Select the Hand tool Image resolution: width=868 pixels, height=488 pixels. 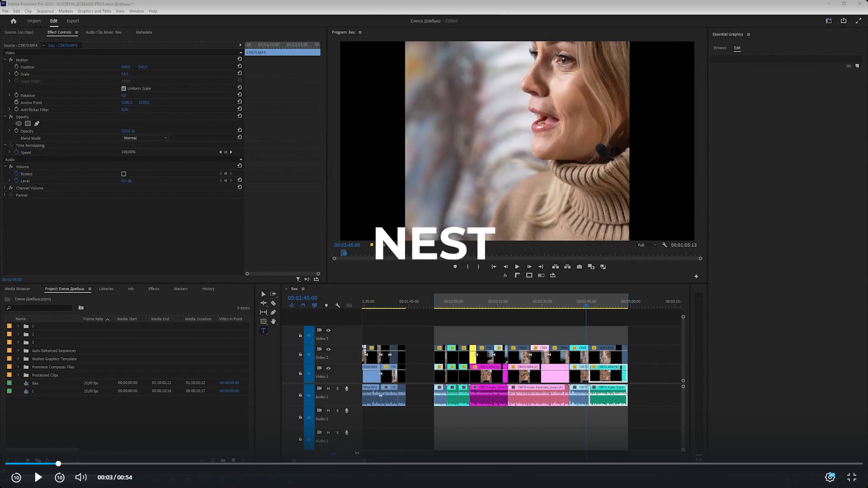[x=274, y=322]
